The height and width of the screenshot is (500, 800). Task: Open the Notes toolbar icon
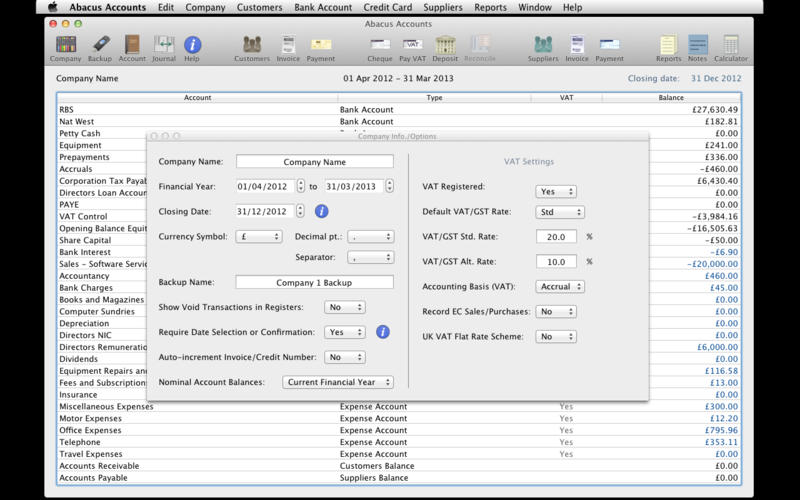click(x=698, y=46)
